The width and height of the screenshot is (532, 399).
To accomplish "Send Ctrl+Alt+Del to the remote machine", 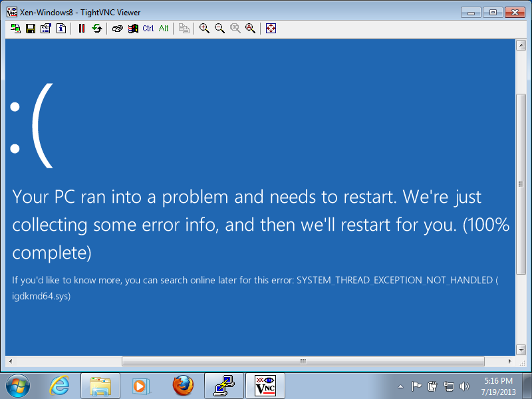I will point(118,28).
